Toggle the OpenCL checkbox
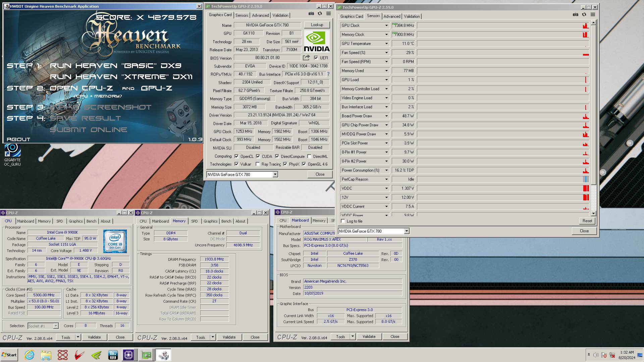This screenshot has width=644, height=362. 236,156
